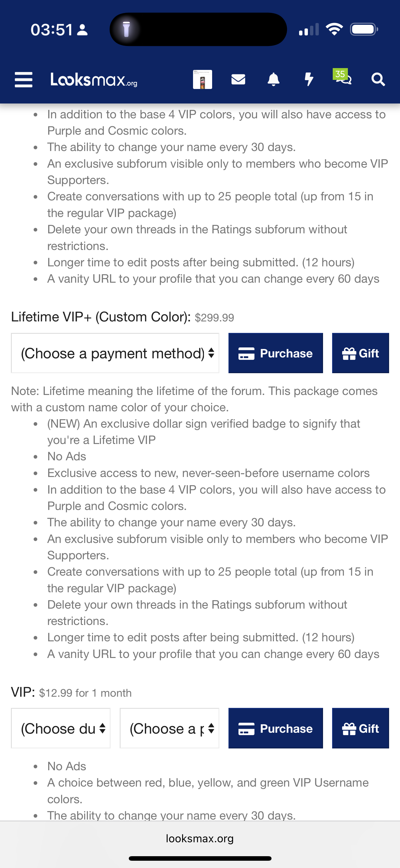Gift the Lifetime VIP+ Custom Color package
400x868 pixels.
click(361, 353)
